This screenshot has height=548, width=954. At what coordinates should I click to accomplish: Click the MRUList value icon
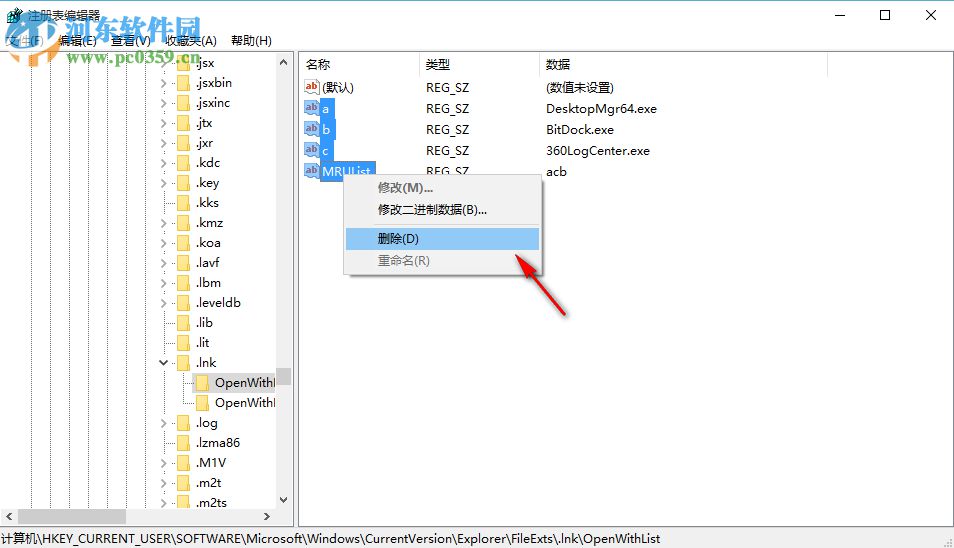click(x=312, y=171)
